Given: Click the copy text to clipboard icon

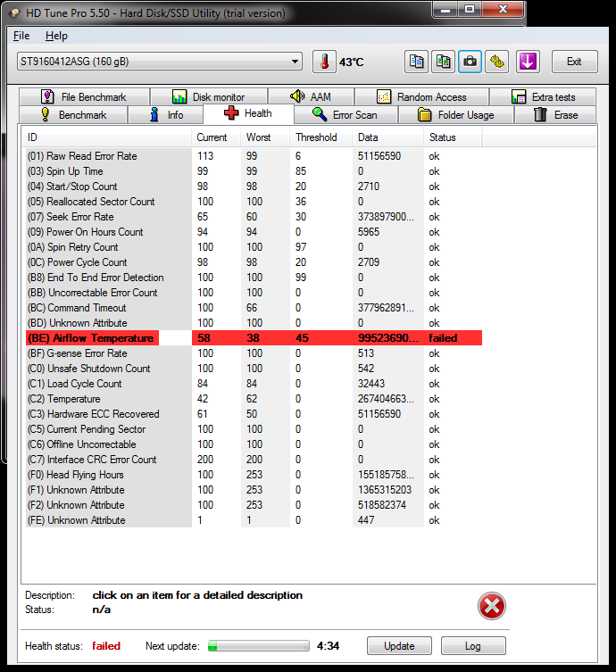Looking at the screenshot, I should click(416, 62).
